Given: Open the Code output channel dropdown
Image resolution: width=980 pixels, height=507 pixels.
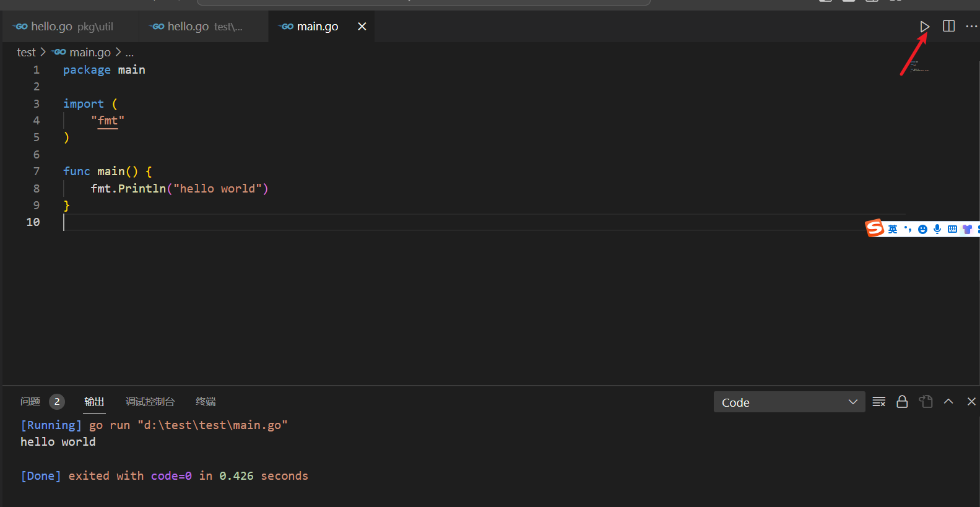Looking at the screenshot, I should [789, 402].
